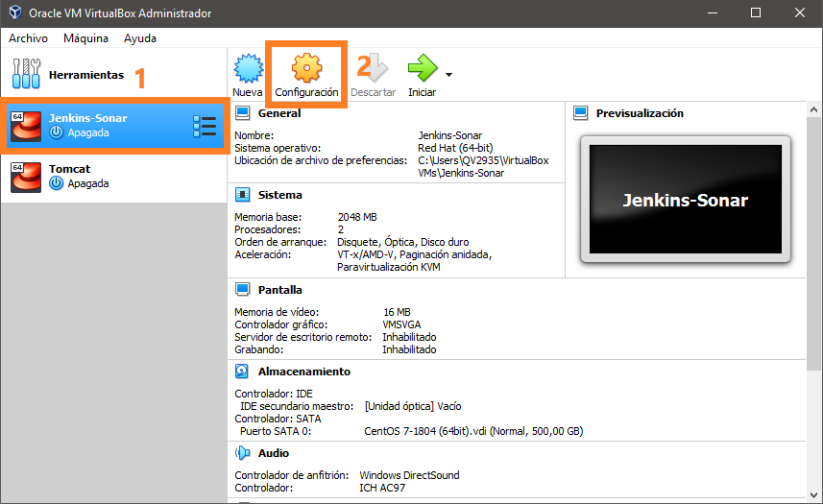The height and width of the screenshot is (504, 823).
Task: Click the Jenkins-Sonar preview thumbnail
Action: 684,201
